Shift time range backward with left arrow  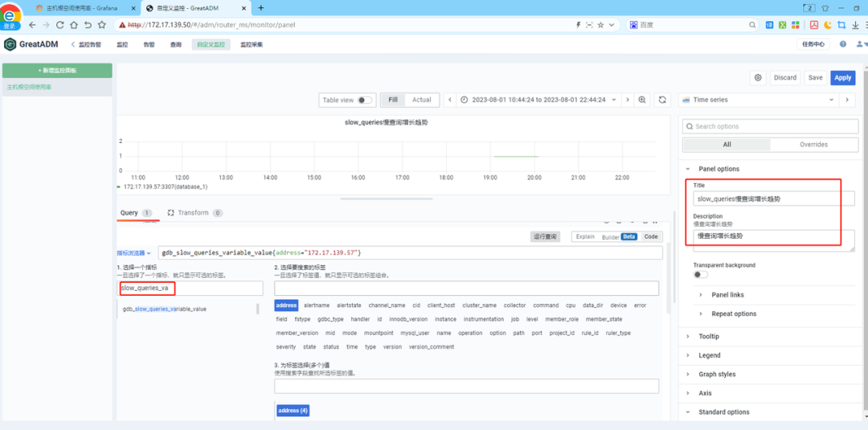[x=450, y=100]
